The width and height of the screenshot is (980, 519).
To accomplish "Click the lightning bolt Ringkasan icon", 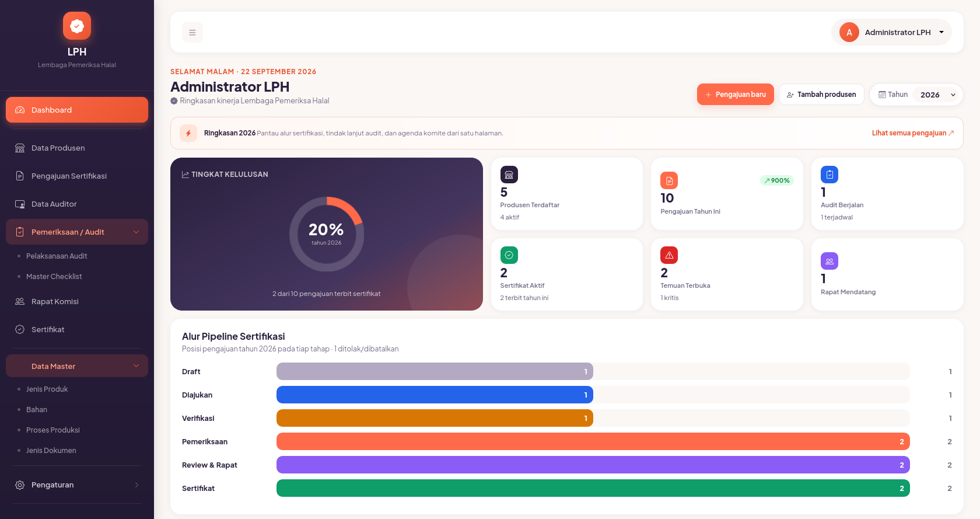I will (x=188, y=133).
